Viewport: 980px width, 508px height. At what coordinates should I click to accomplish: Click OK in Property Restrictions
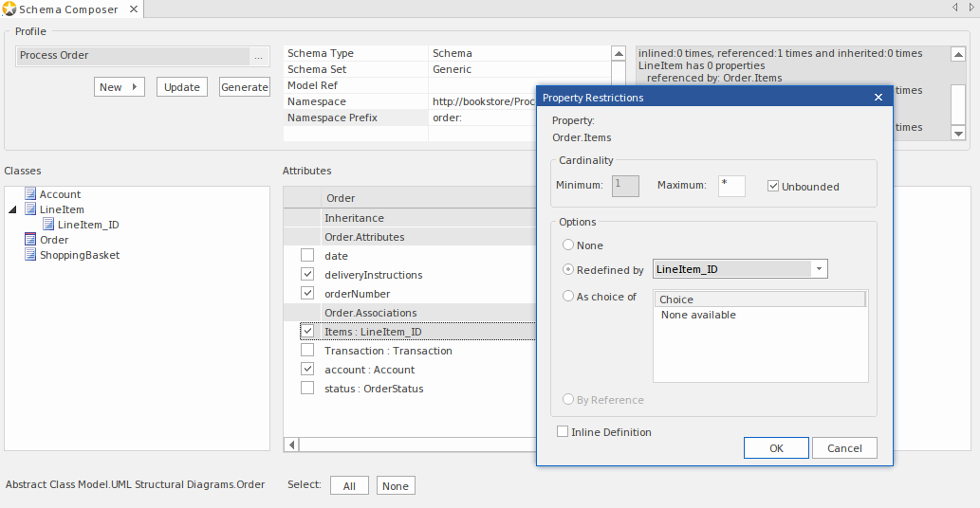click(776, 448)
